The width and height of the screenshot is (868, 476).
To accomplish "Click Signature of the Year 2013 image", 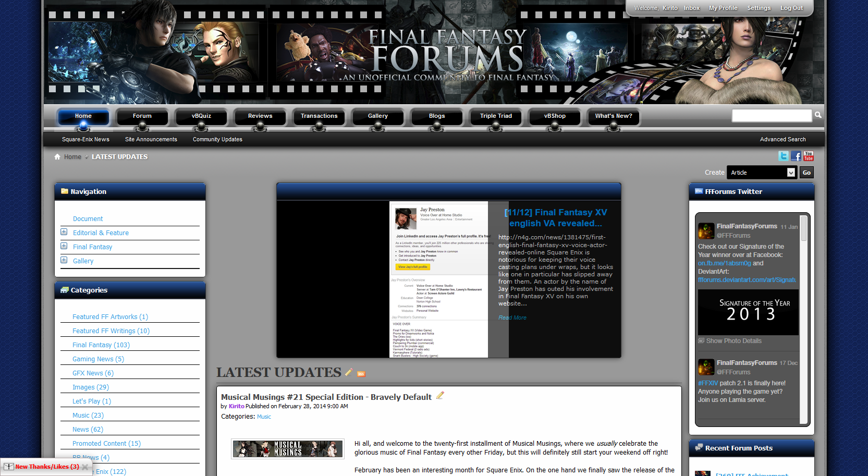I will click(x=748, y=312).
